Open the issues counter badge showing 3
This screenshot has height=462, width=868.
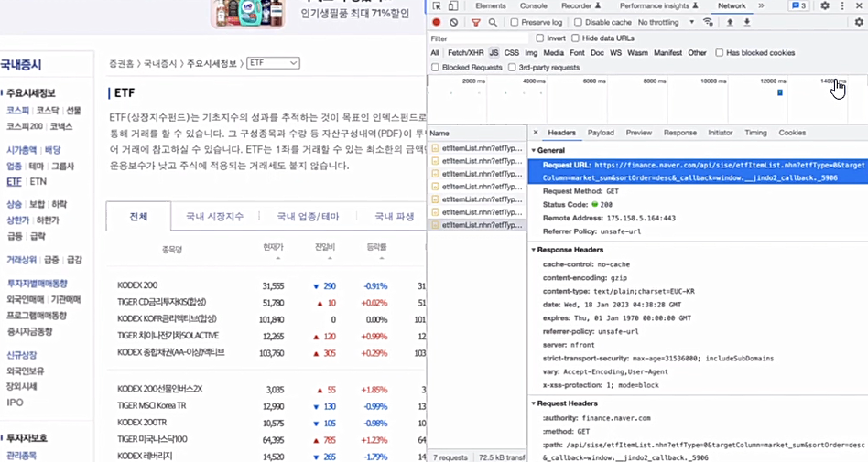click(798, 5)
